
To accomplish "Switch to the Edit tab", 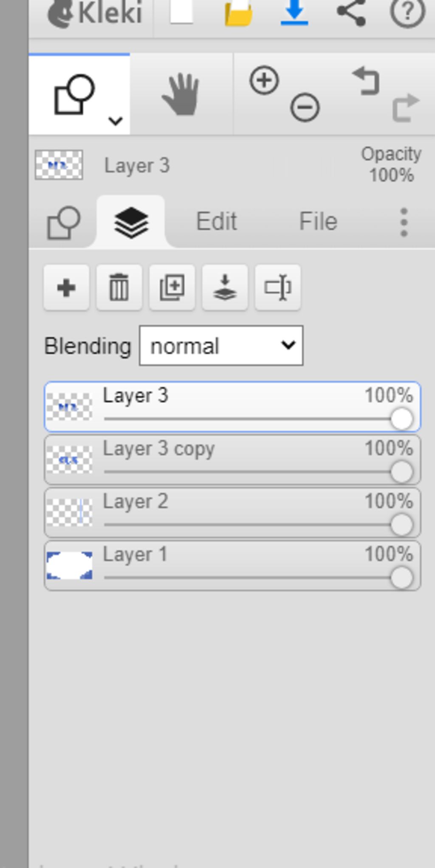I will (x=216, y=222).
